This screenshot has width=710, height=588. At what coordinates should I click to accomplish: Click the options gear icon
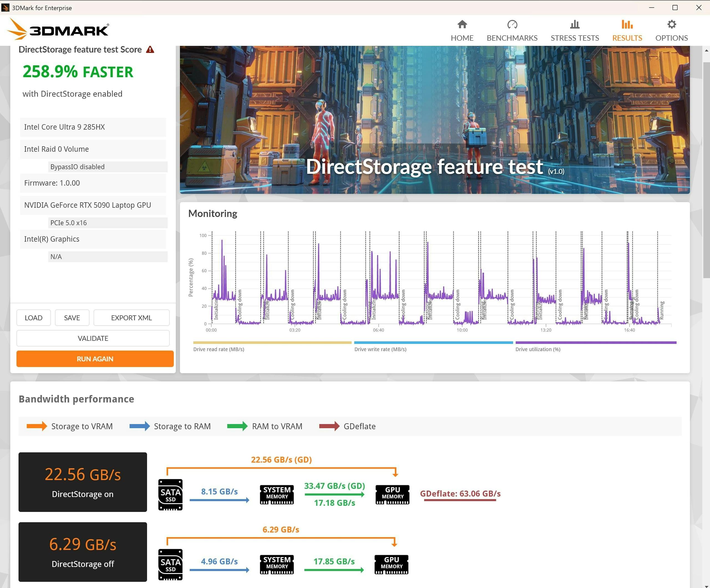[671, 24]
